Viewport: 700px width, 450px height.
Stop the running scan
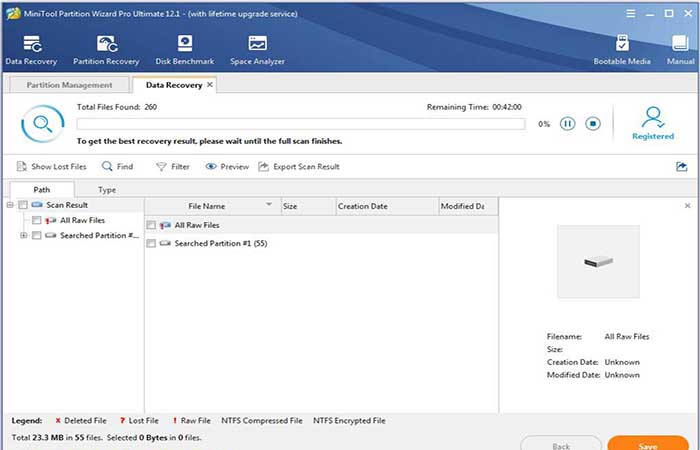(593, 124)
